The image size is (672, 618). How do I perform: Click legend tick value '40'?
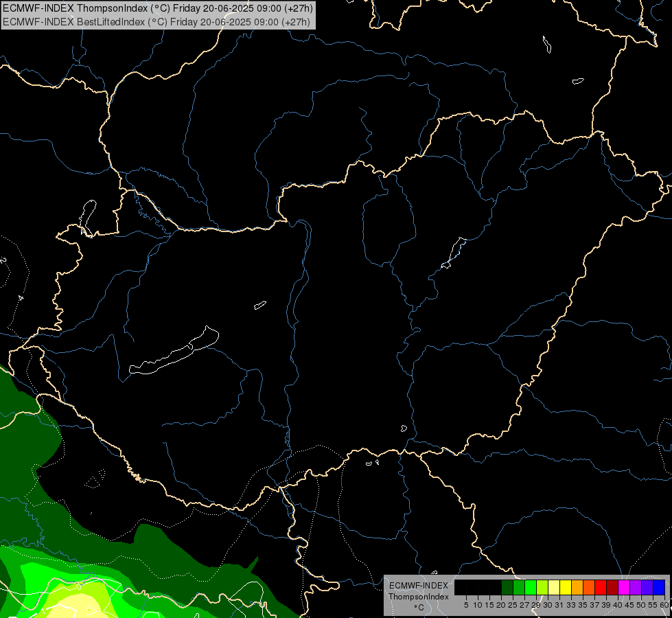618,605
